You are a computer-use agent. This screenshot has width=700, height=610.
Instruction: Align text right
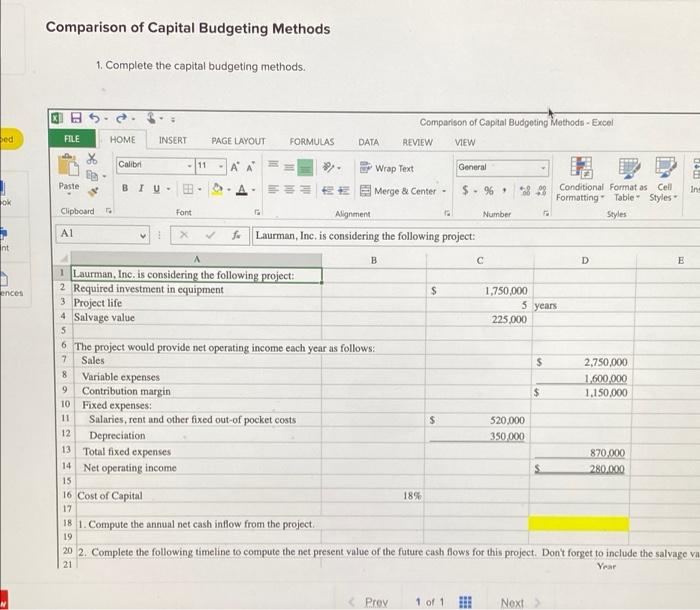click(x=305, y=190)
